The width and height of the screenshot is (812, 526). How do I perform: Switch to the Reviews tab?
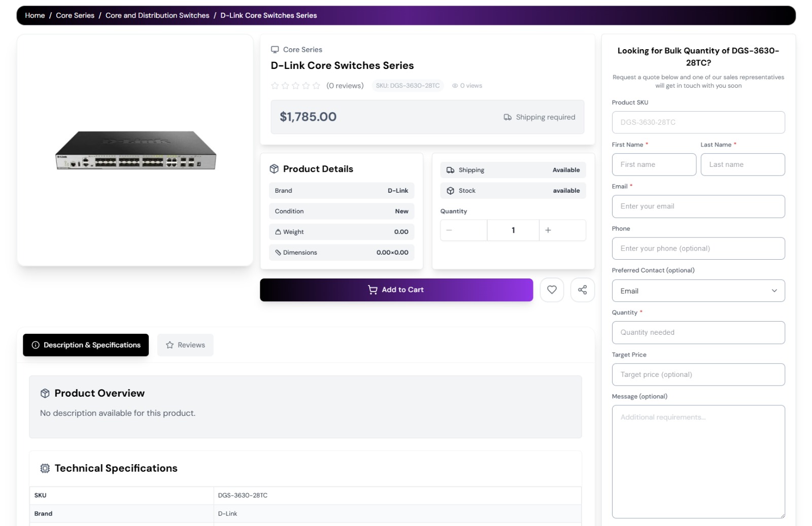coord(185,345)
